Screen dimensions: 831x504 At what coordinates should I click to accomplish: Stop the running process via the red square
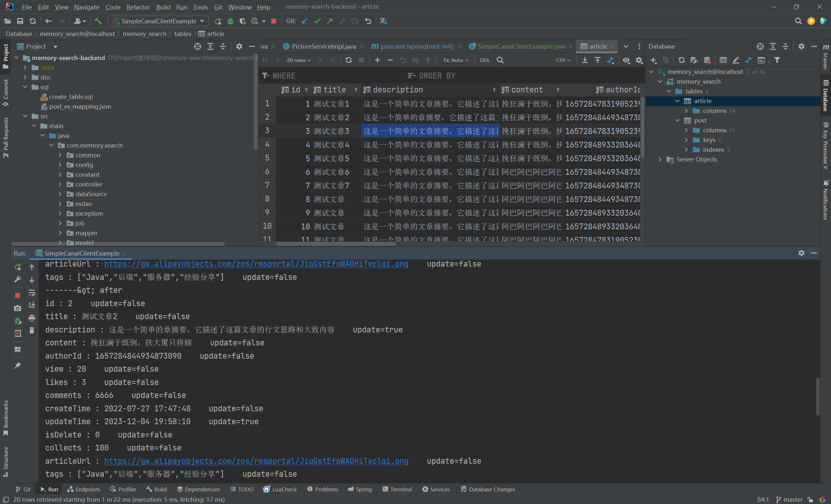pos(274,21)
